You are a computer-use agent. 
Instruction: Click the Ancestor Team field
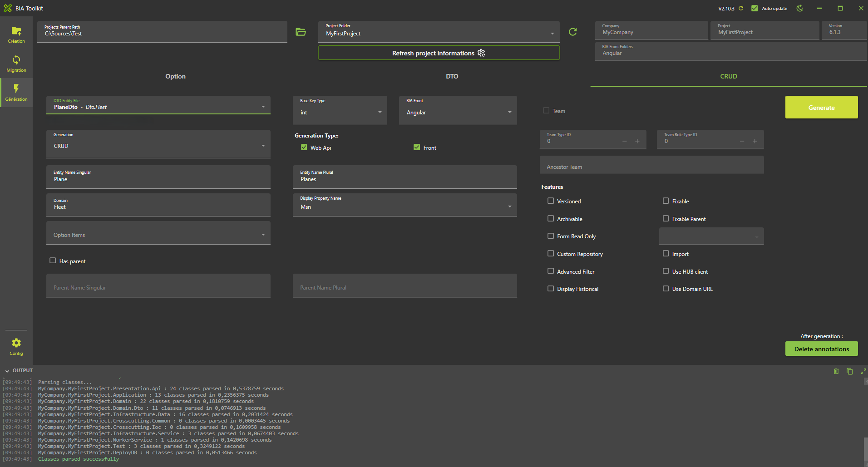(x=652, y=165)
